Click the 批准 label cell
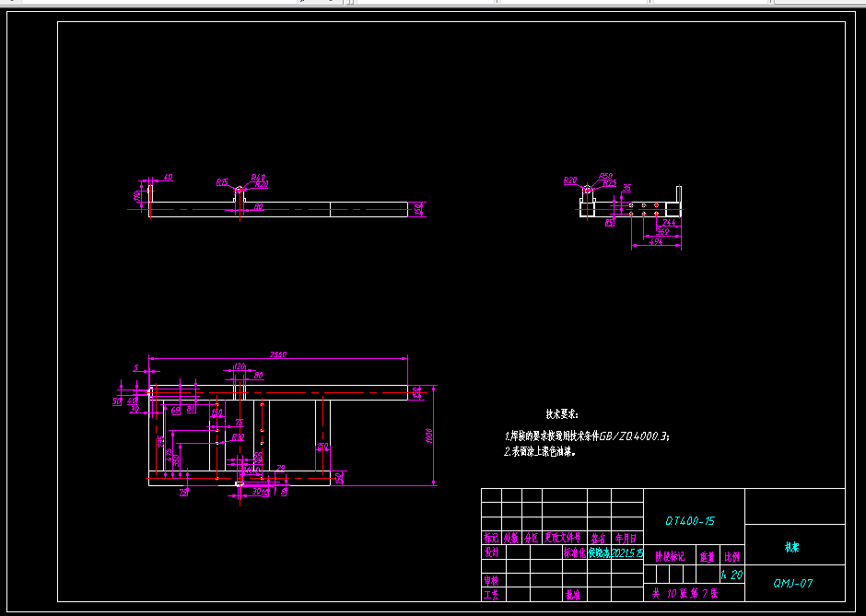Image resolution: width=866 pixels, height=616 pixels. 572,595
